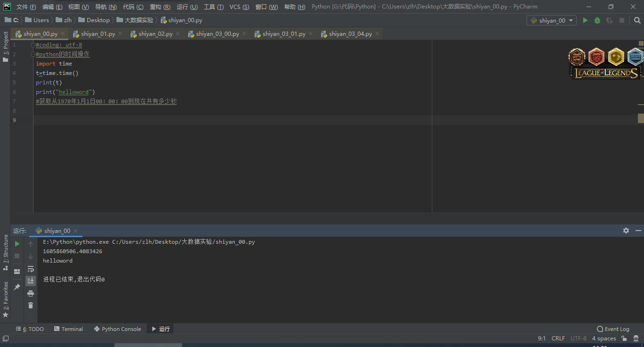Open Run panel settings gear
Viewport: 644px width, 347px height.
pos(626,231)
